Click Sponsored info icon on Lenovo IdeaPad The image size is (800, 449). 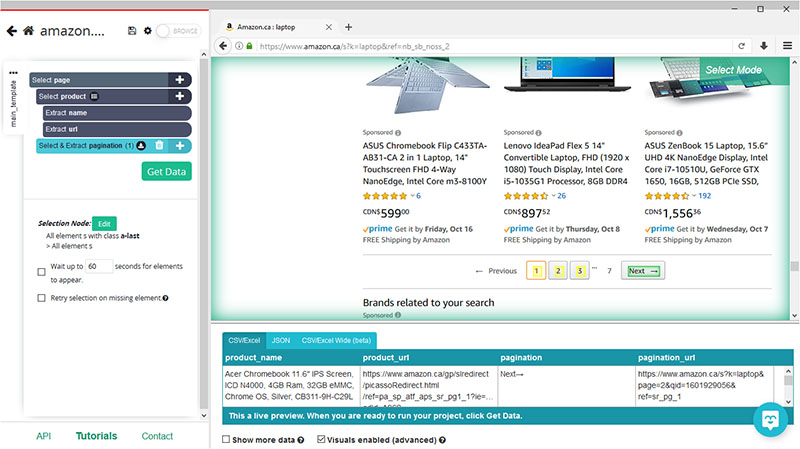click(539, 133)
